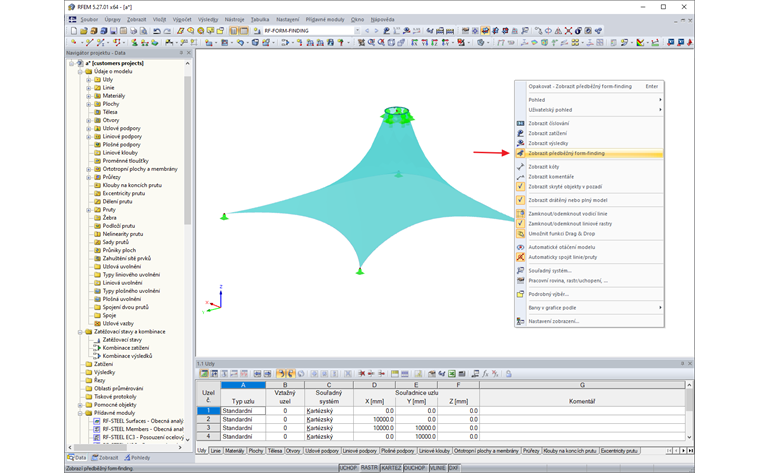This screenshot has height=473, width=760.
Task: Click the Save (floppy disk) icon
Action: 113,31
